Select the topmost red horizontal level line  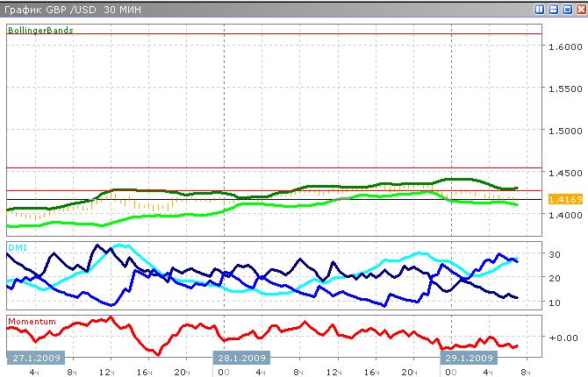pos(263,34)
